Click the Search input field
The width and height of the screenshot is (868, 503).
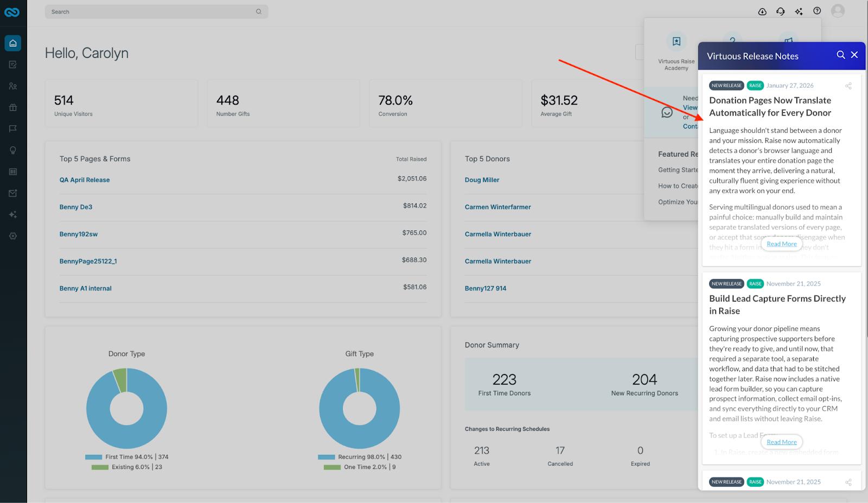[x=156, y=12]
